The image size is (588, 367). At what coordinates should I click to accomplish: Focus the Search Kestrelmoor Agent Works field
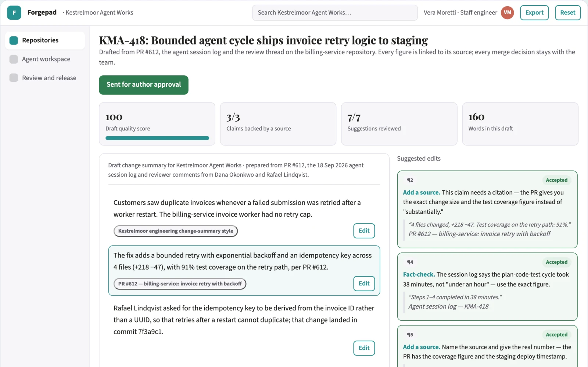click(x=335, y=12)
